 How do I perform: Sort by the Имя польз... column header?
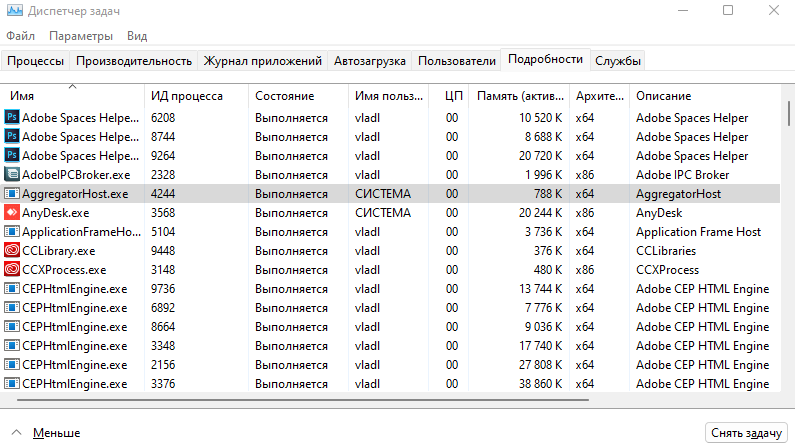click(x=389, y=96)
